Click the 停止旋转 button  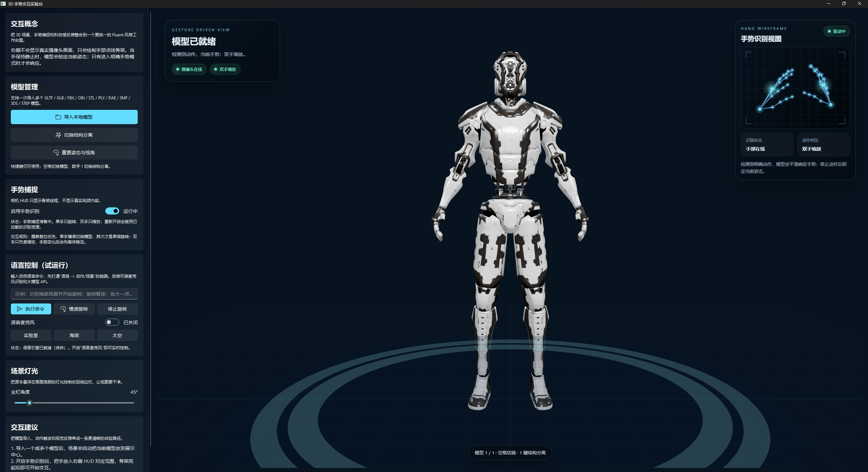(117, 309)
